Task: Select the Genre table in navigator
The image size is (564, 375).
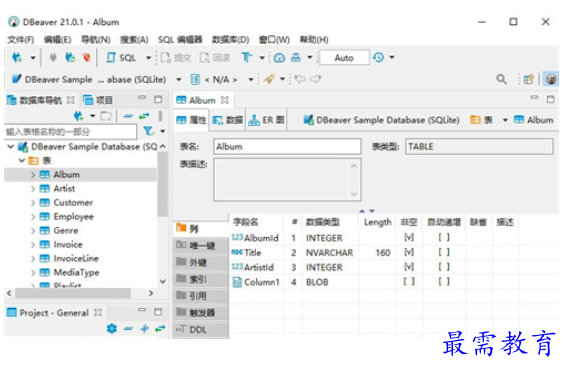Action: click(x=66, y=230)
